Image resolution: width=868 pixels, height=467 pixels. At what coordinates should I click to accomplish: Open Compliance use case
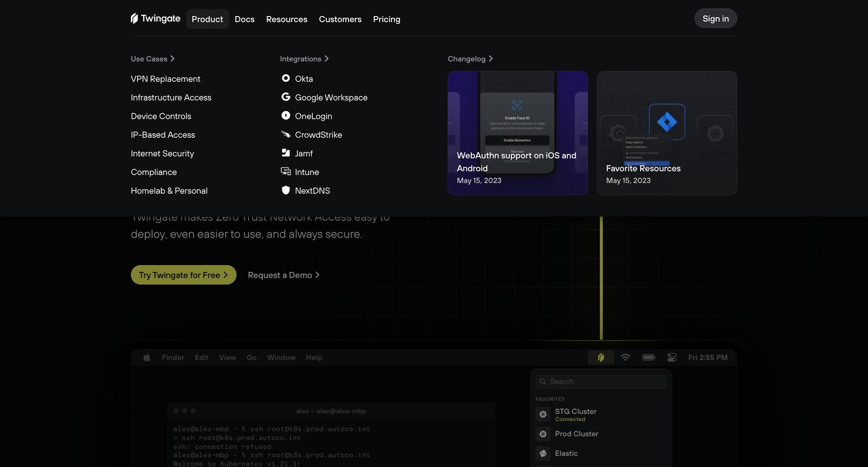point(154,172)
